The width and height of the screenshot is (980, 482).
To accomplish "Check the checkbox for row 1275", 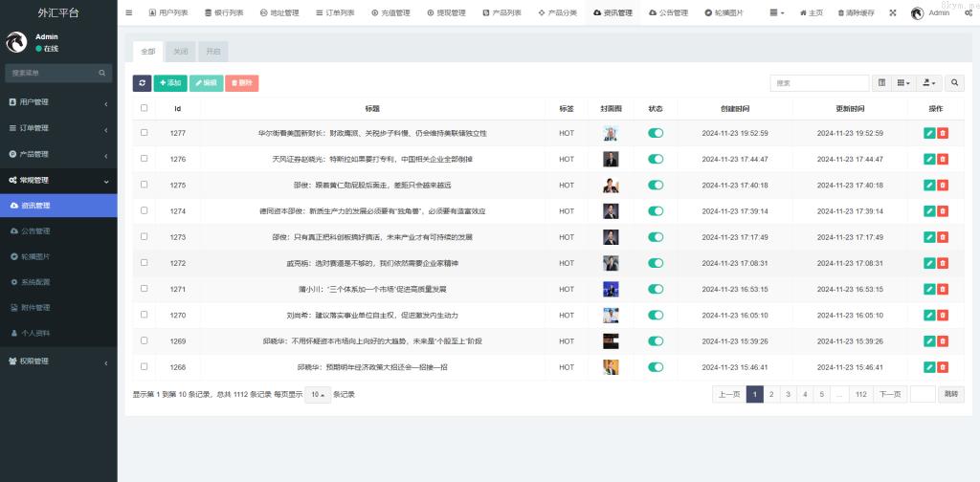I will point(145,185).
